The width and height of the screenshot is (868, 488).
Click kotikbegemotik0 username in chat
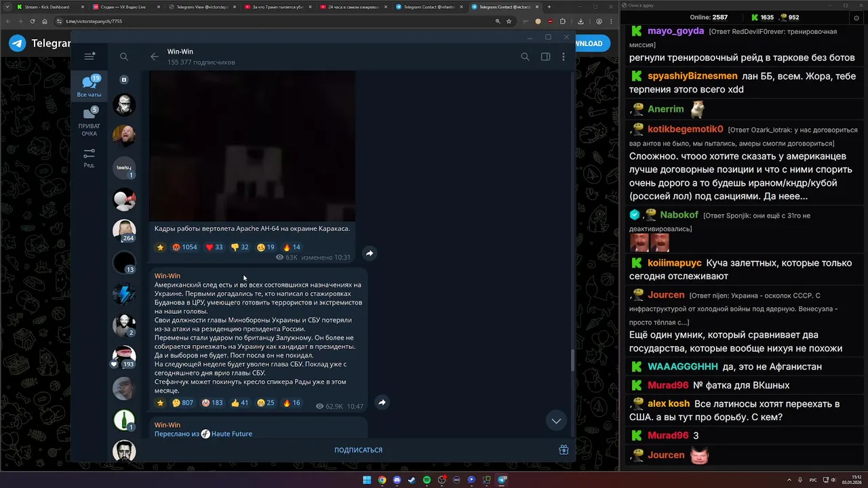coord(686,129)
